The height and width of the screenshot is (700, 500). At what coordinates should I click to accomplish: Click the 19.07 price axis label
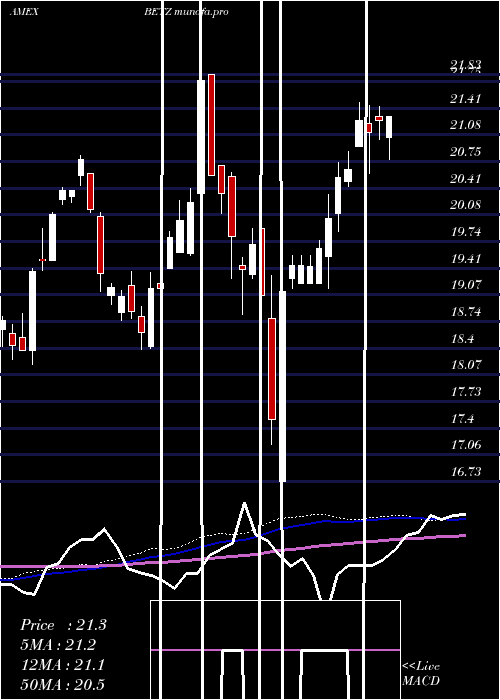pyautogui.click(x=466, y=285)
